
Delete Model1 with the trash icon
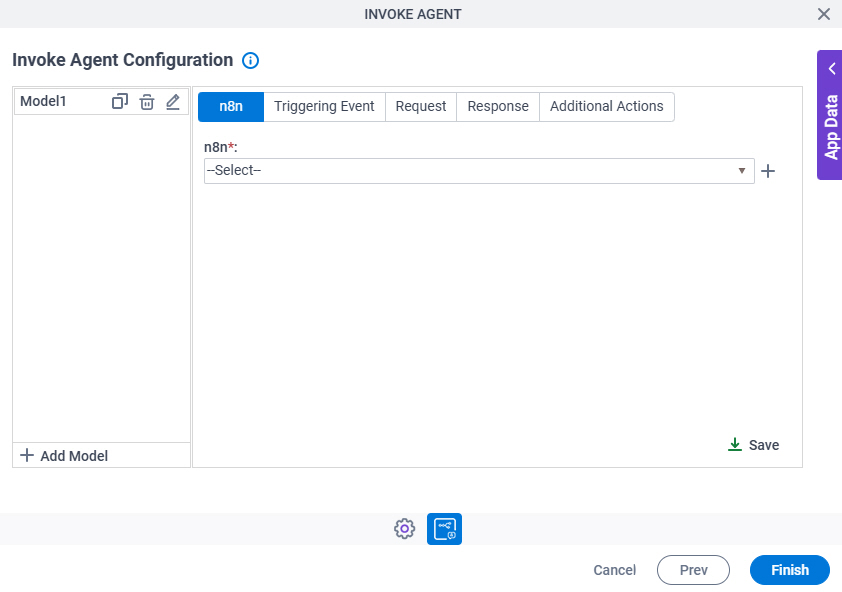147,102
